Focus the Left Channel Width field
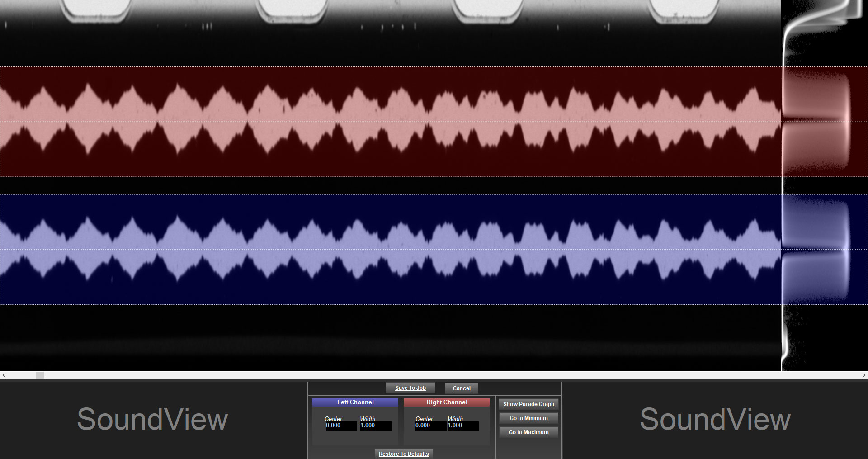868x459 pixels. coord(375,426)
